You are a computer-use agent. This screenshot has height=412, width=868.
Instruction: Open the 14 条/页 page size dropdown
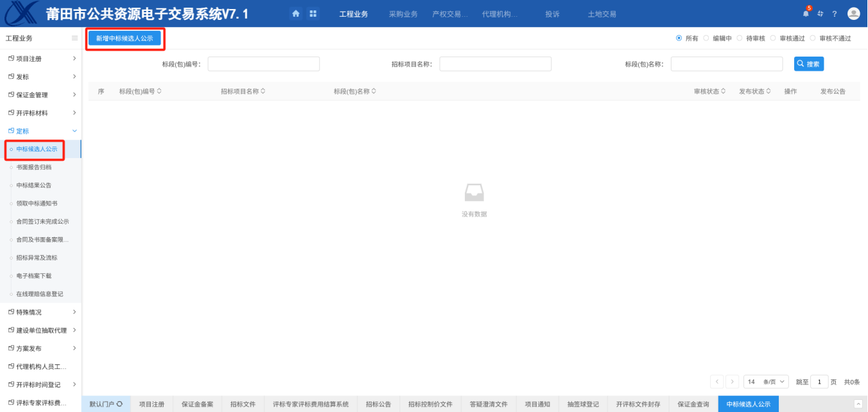pyautogui.click(x=767, y=382)
